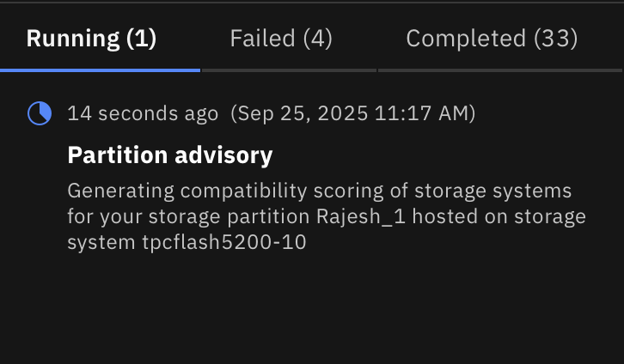
Task: Click the (1) count on the Running tab
Action: [x=141, y=39]
